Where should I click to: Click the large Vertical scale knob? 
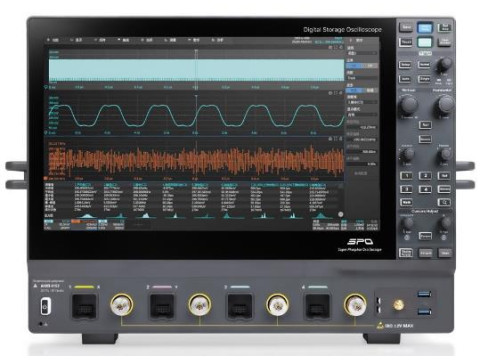point(409,105)
